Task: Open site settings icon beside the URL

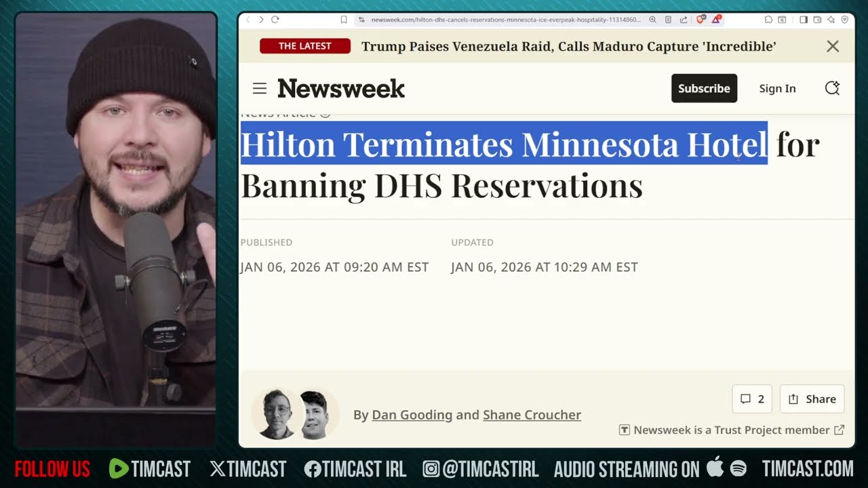Action: pyautogui.click(x=361, y=20)
